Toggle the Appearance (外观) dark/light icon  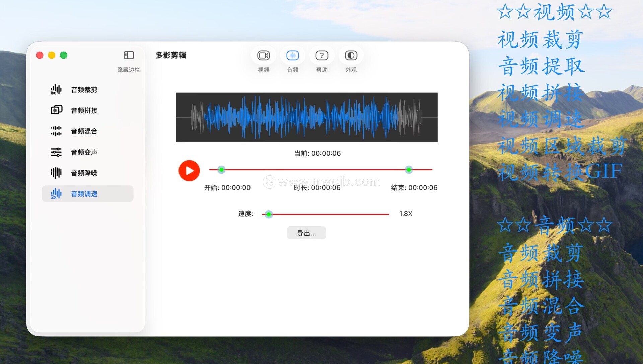pos(351,56)
